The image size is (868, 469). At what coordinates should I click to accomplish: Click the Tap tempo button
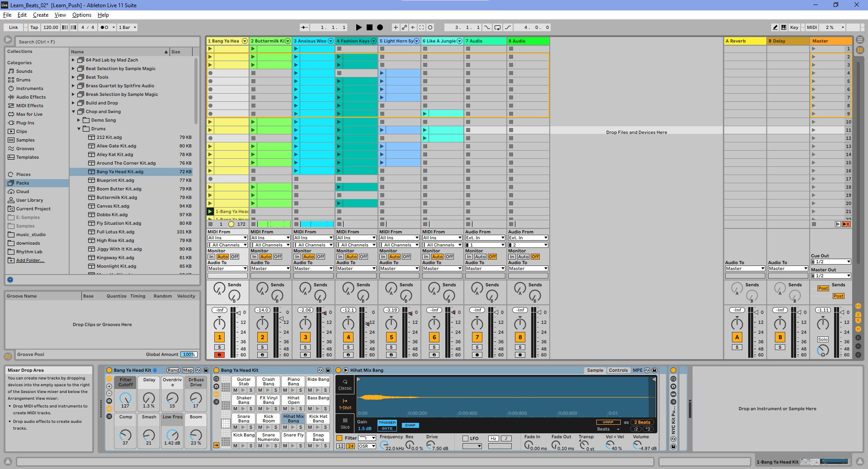[34, 27]
